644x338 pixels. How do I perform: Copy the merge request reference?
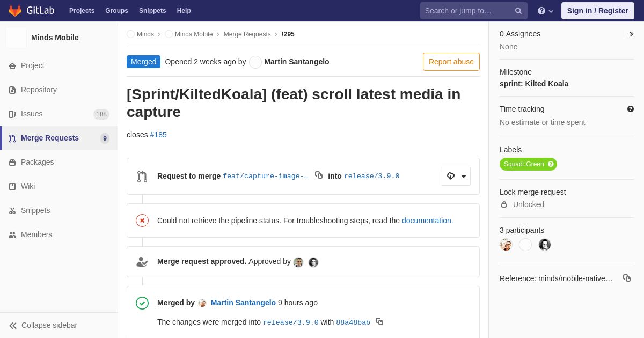click(627, 278)
